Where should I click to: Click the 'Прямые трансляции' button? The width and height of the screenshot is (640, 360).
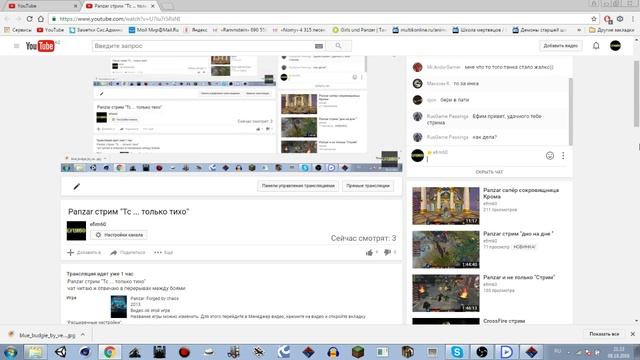pyautogui.click(x=368, y=186)
